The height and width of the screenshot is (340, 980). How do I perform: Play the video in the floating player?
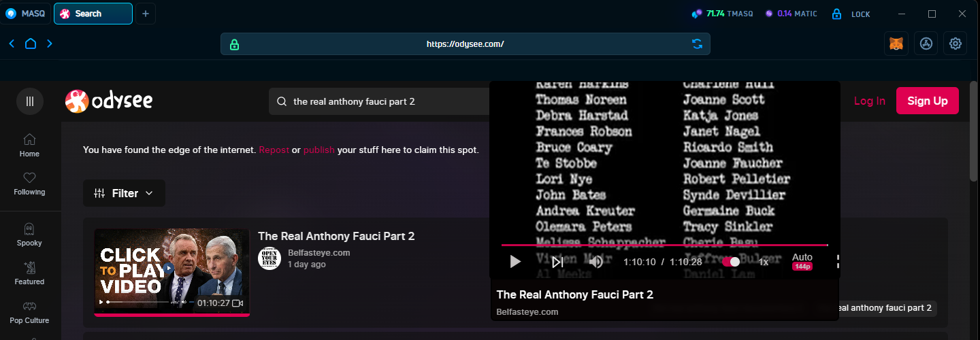[515, 262]
